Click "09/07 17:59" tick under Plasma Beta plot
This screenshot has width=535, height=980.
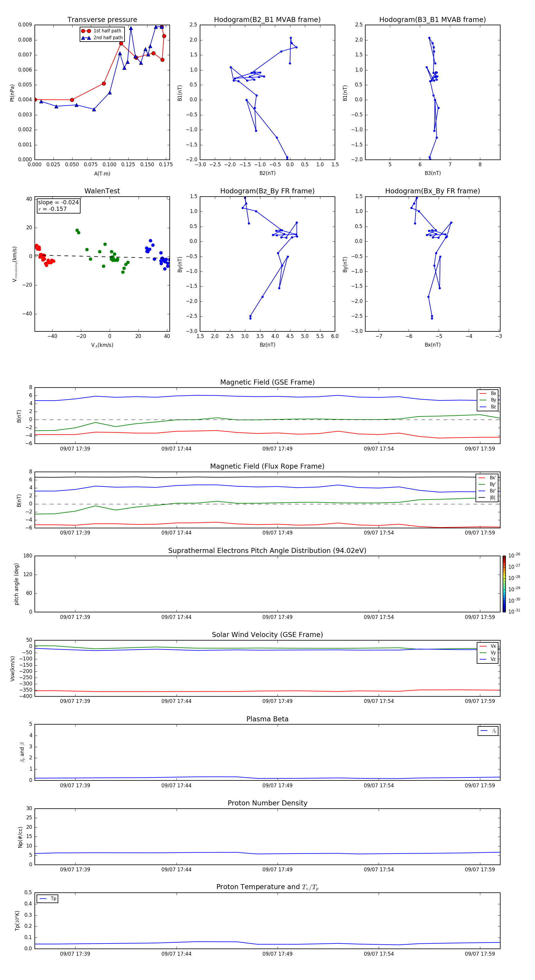click(x=480, y=785)
